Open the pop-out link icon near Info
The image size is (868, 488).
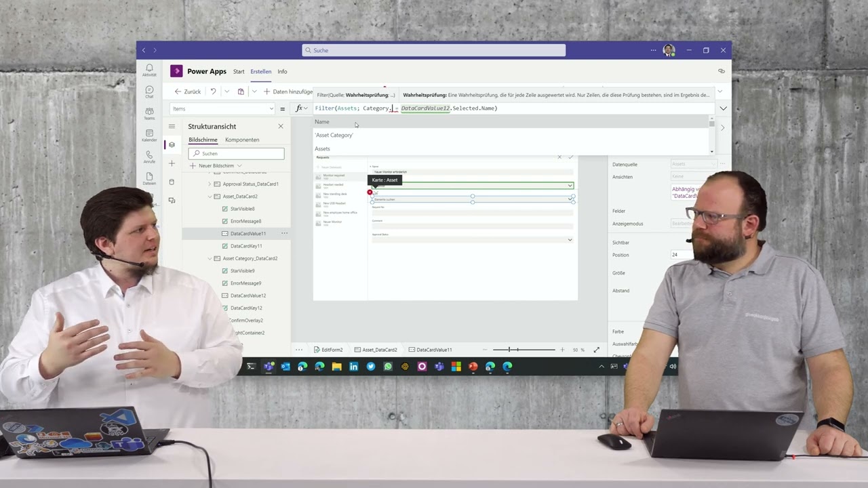coord(722,71)
